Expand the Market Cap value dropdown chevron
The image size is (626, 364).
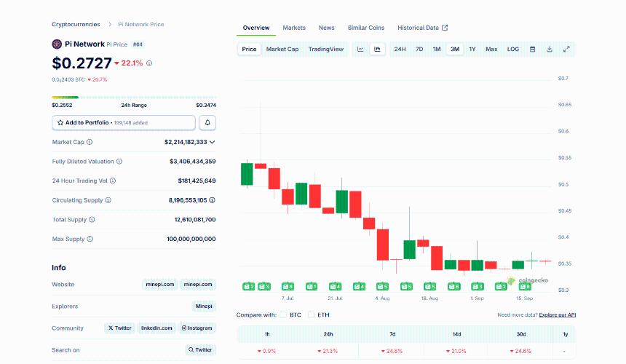212,142
